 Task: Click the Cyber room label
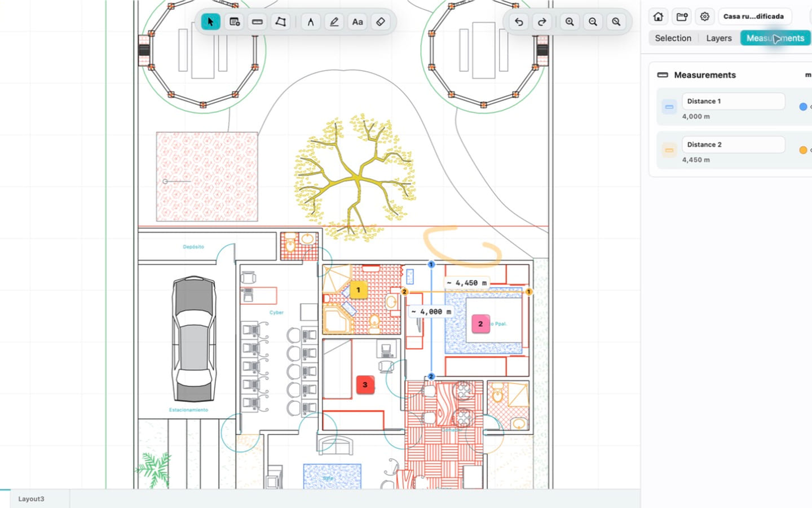point(276,312)
